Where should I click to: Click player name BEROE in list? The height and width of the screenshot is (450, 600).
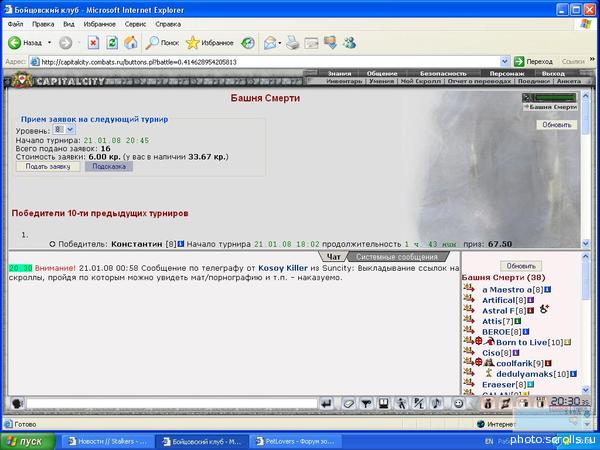[497, 331]
